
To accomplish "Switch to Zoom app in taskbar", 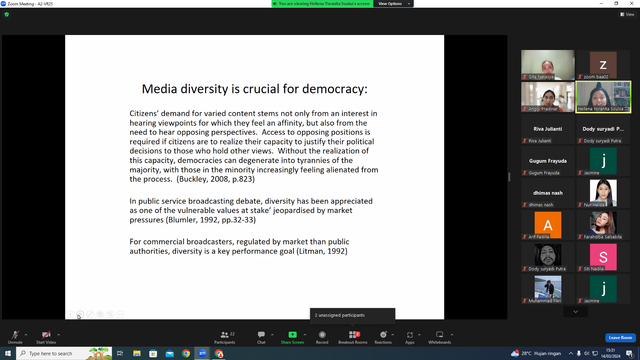I will tap(202, 353).
